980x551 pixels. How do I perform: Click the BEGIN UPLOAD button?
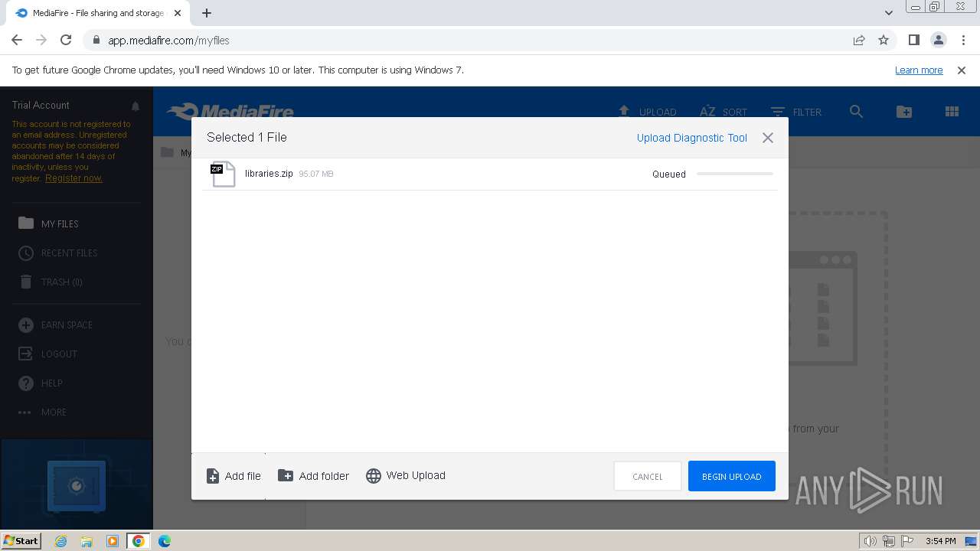pyautogui.click(x=731, y=476)
